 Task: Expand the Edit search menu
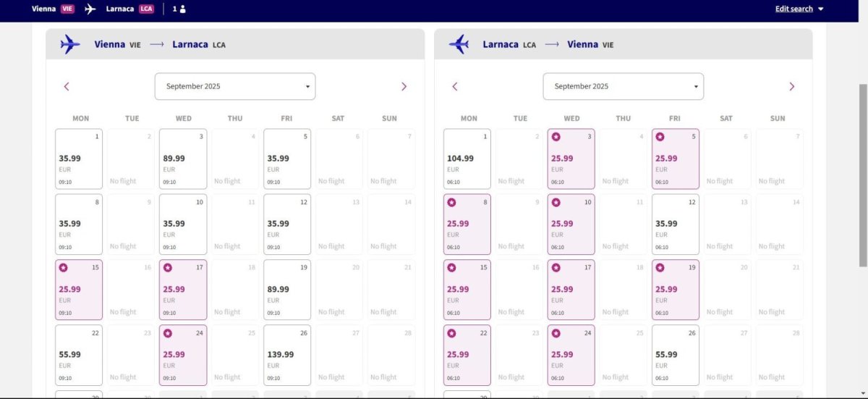[799, 9]
